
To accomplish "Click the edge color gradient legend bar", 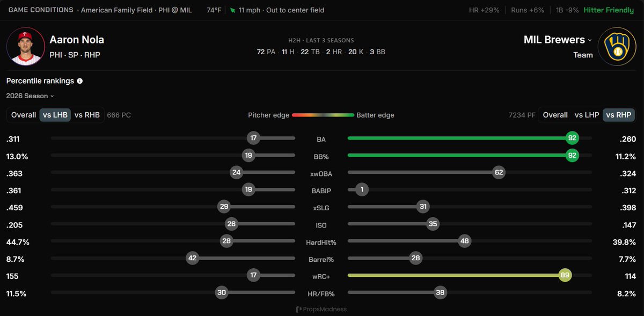I will click(323, 115).
